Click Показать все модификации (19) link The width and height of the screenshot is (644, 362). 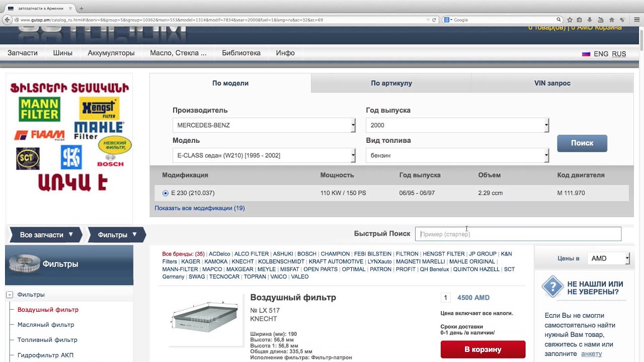tap(200, 208)
